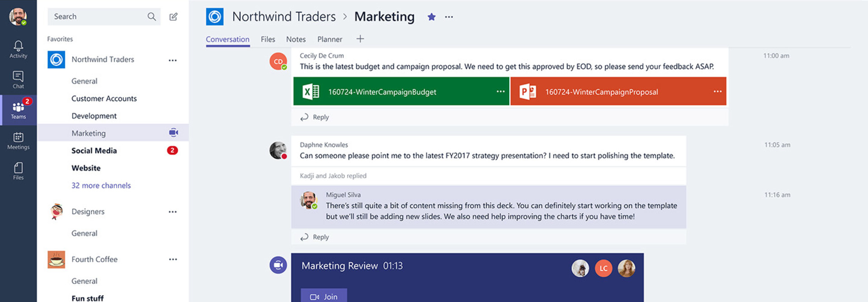Click the 11:05 am timestamp
The width and height of the screenshot is (868, 302).
pos(777,145)
